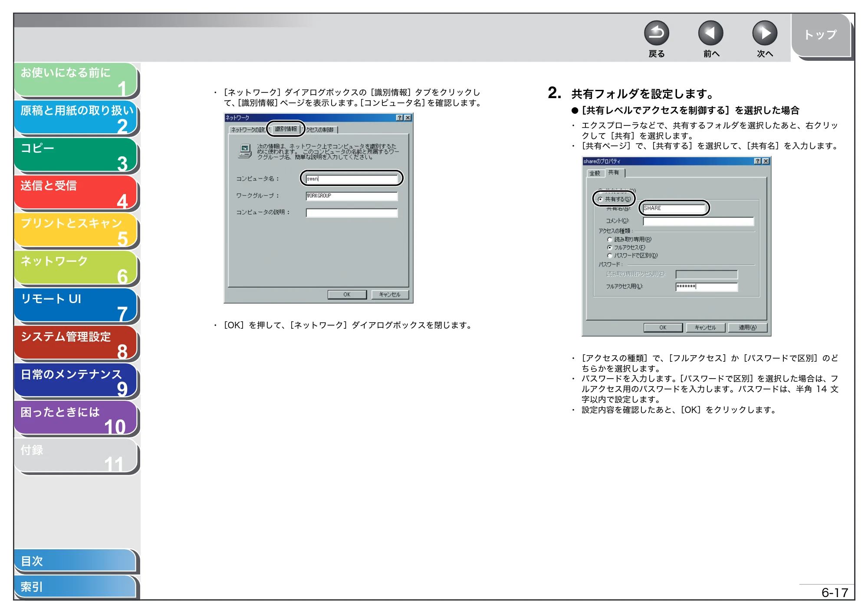
Task: Select the パスワードで区別 radio button
Action: [x=609, y=256]
